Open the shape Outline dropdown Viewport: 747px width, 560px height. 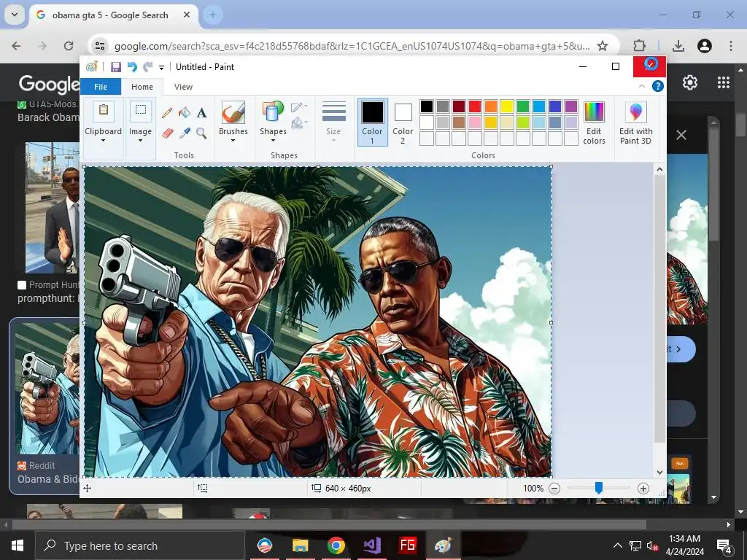[299, 107]
